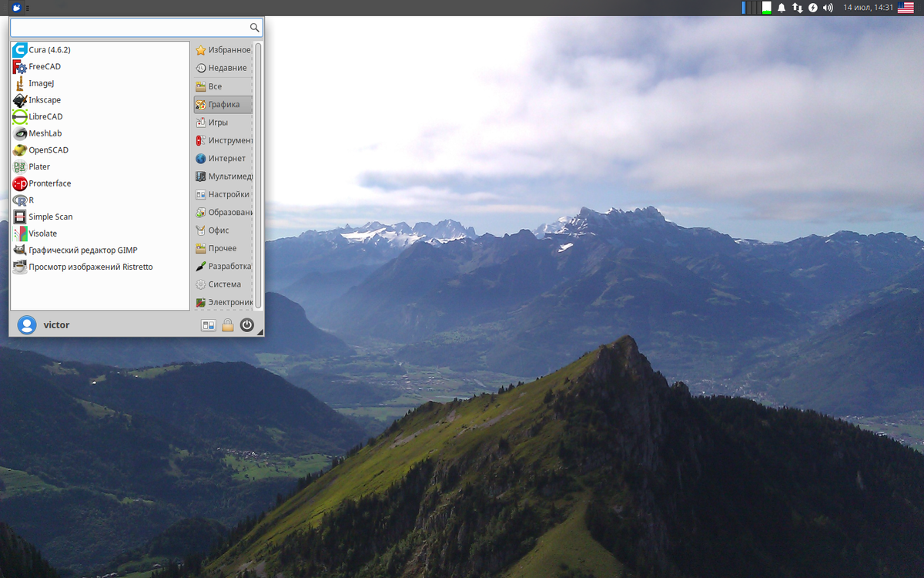Screen dimensions: 924x578
Task: Open the R application entry
Action: click(x=100, y=200)
